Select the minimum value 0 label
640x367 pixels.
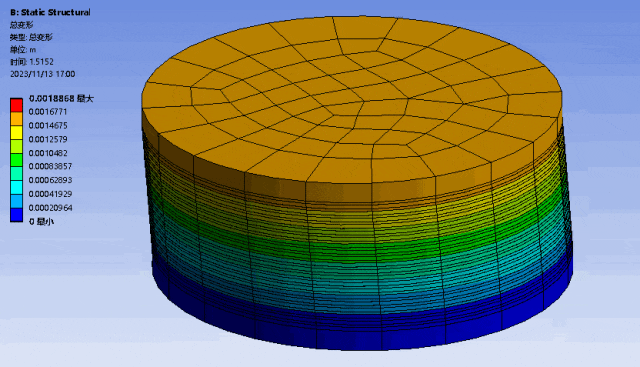[41, 222]
